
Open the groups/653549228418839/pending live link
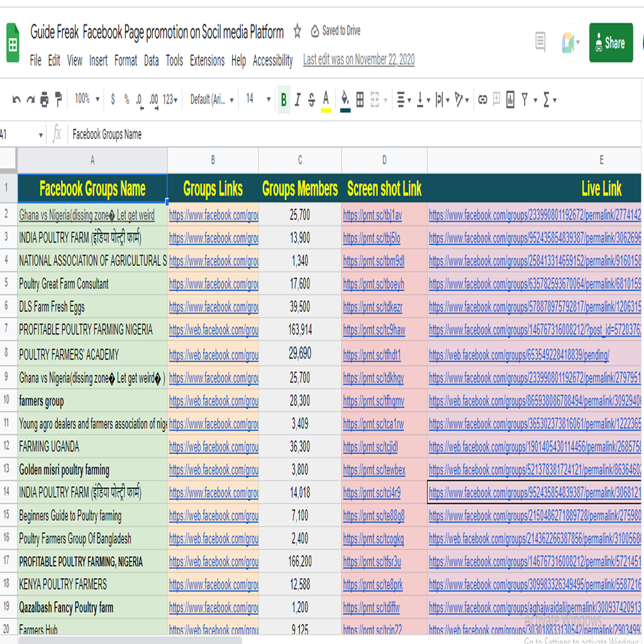519,355
